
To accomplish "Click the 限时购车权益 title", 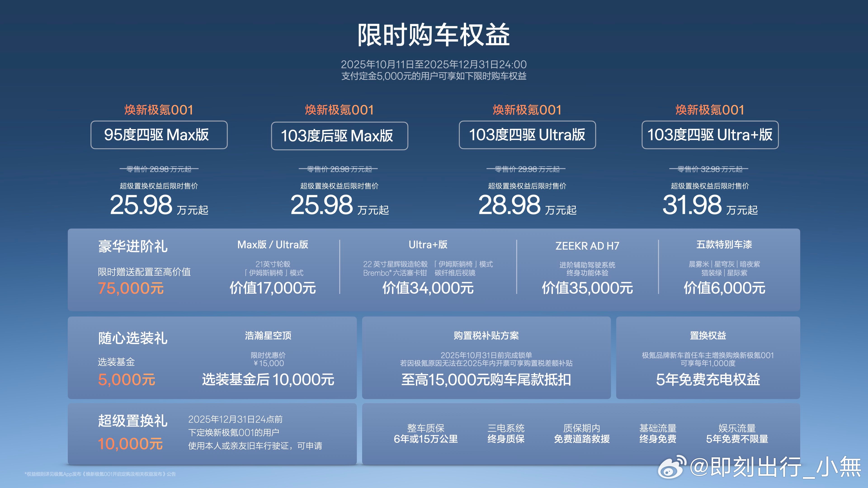I will 434,35.
